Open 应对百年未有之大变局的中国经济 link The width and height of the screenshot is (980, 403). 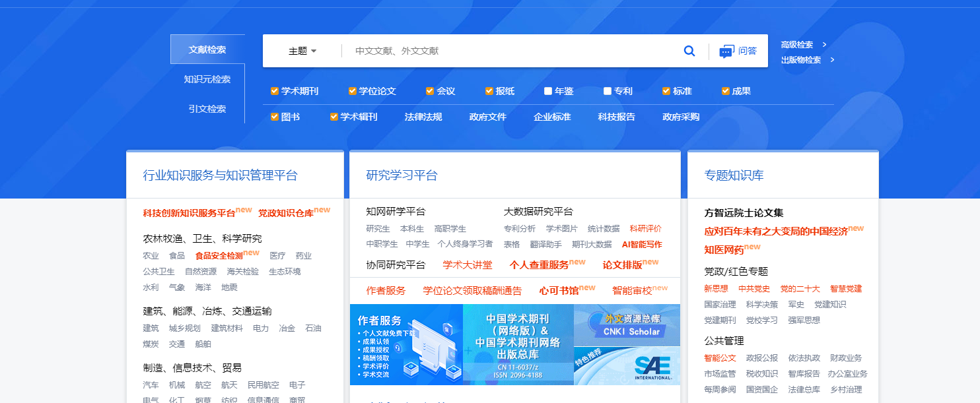[776, 232]
